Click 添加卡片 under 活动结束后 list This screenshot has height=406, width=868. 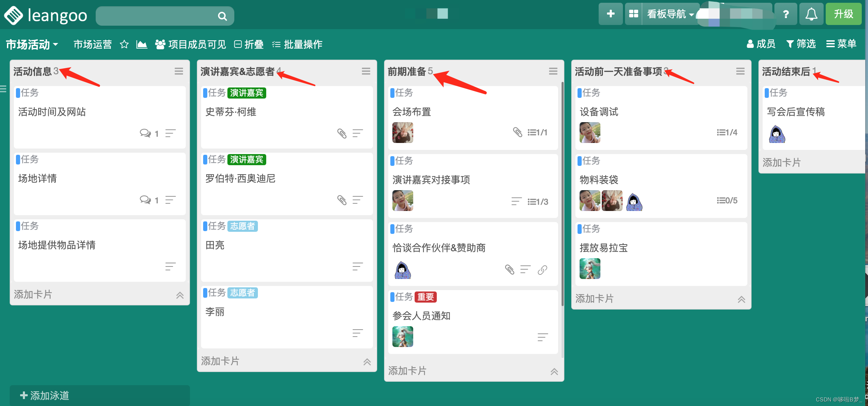pyautogui.click(x=782, y=162)
